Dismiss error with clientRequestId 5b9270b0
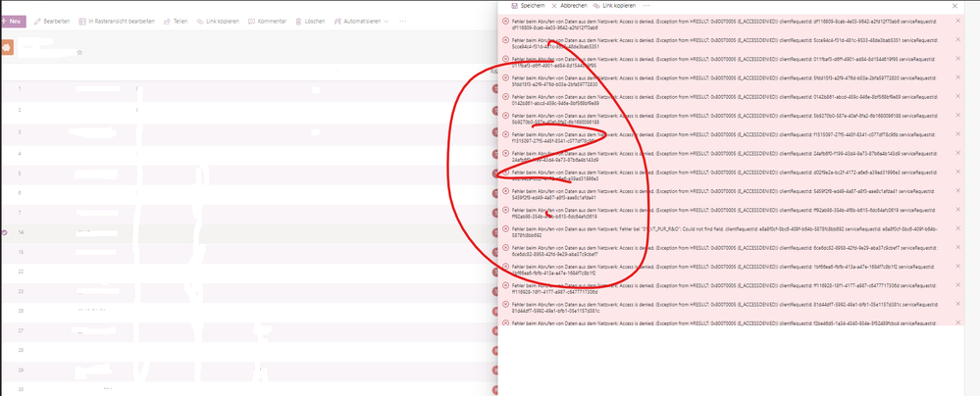The width and height of the screenshot is (980, 396). [x=958, y=115]
